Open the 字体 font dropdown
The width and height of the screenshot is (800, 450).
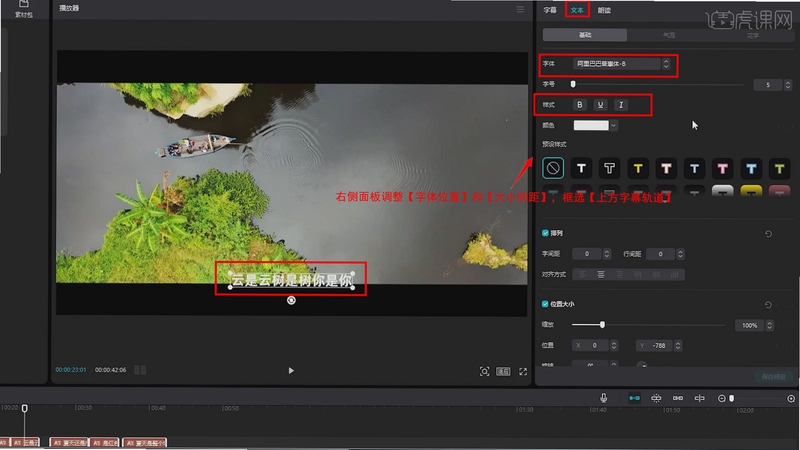pyautogui.click(x=621, y=64)
